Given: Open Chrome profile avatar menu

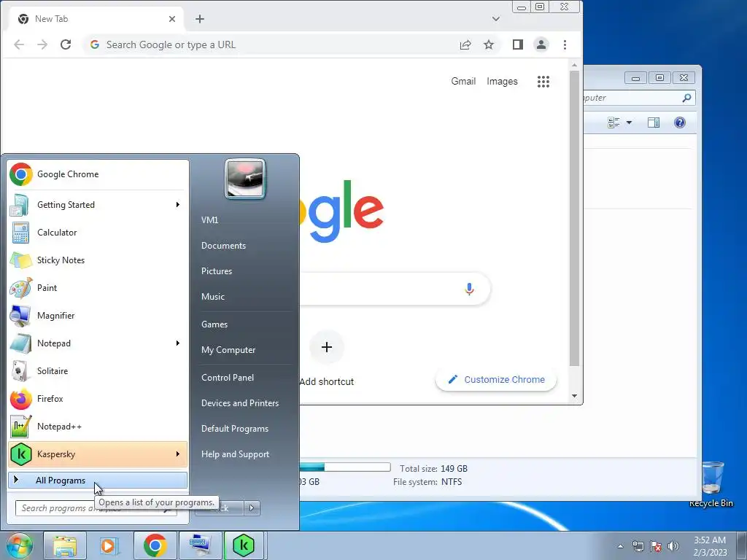Looking at the screenshot, I should point(541,44).
